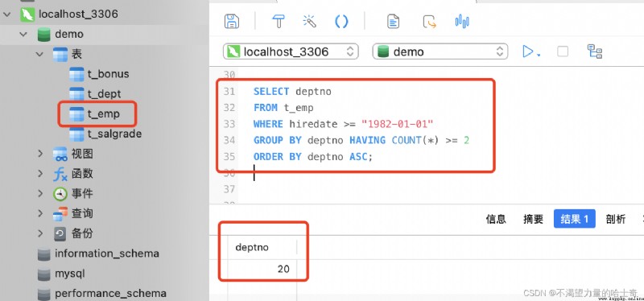Click the Save query disk icon
This screenshot has height=301, width=644.
(x=232, y=21)
